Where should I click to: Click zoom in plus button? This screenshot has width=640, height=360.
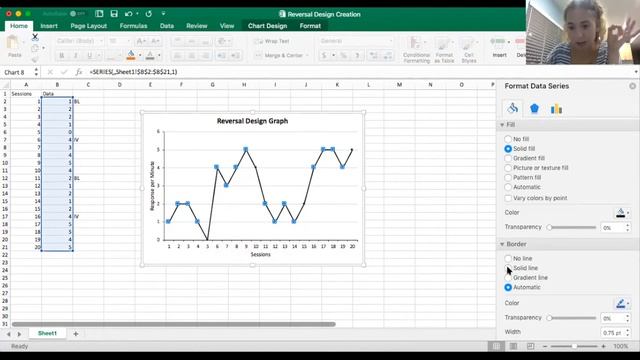tap(604, 346)
